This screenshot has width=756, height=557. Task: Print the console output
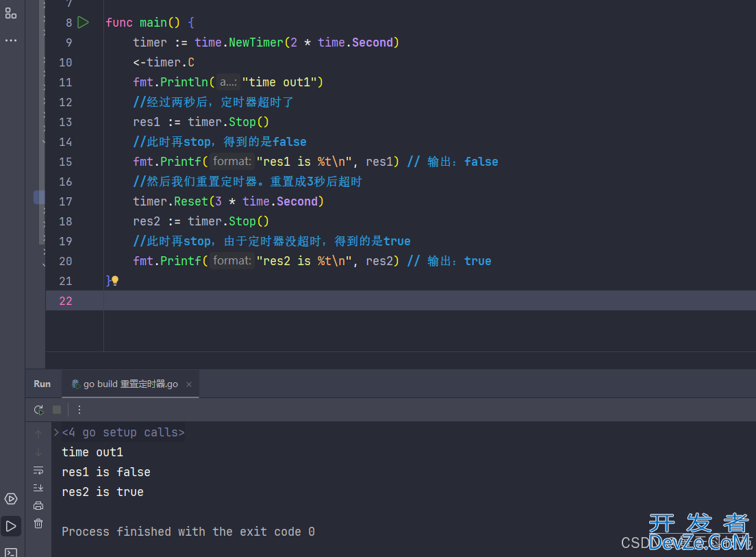tap(38, 506)
